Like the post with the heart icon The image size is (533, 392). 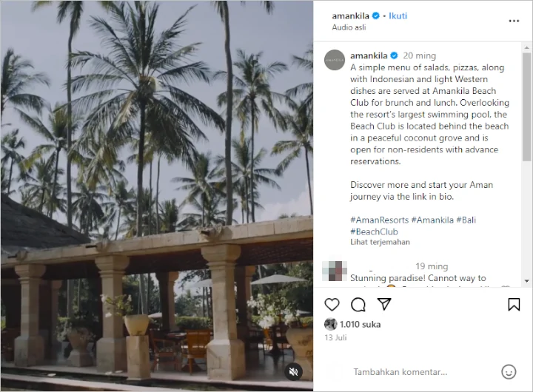(332, 304)
